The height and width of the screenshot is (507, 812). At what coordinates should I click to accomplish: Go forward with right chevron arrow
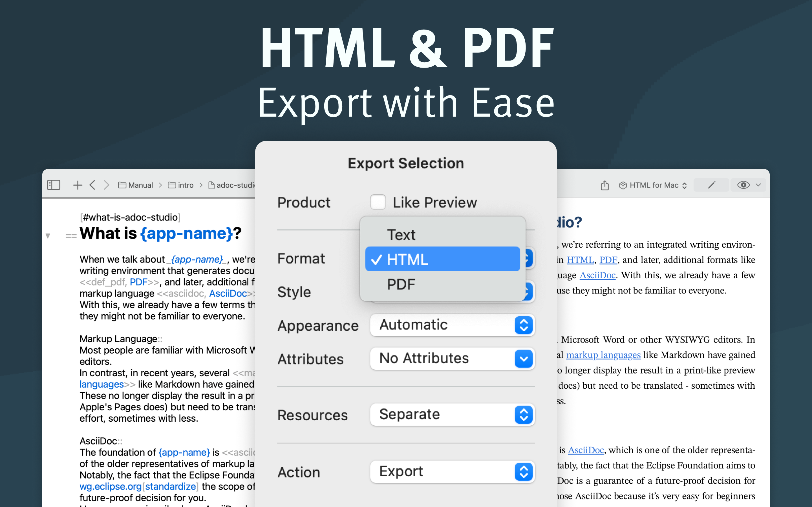[x=106, y=185]
